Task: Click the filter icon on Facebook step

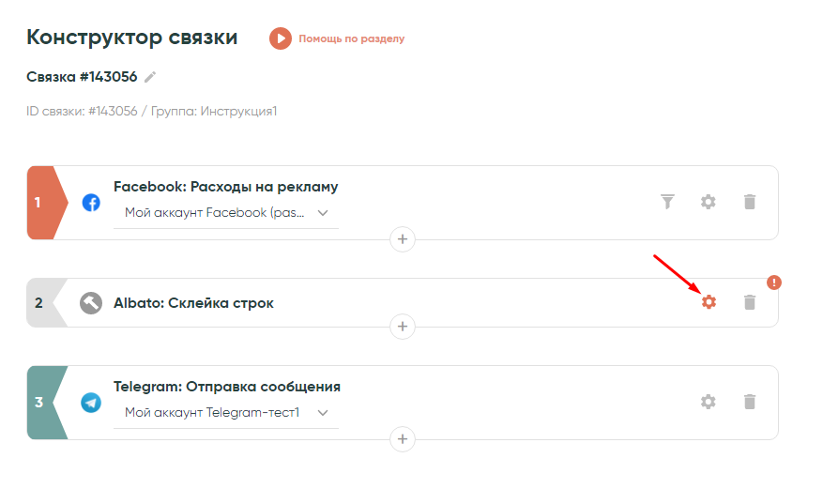Action: [667, 202]
